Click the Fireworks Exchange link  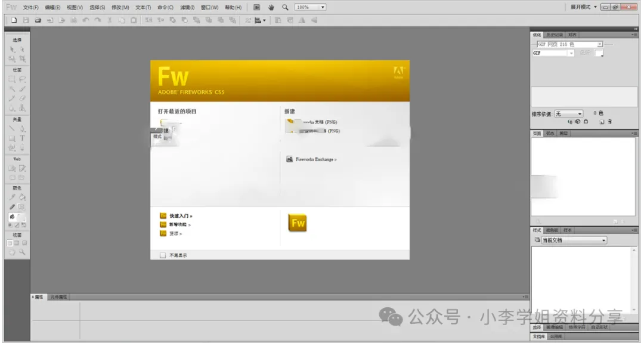[x=316, y=159]
